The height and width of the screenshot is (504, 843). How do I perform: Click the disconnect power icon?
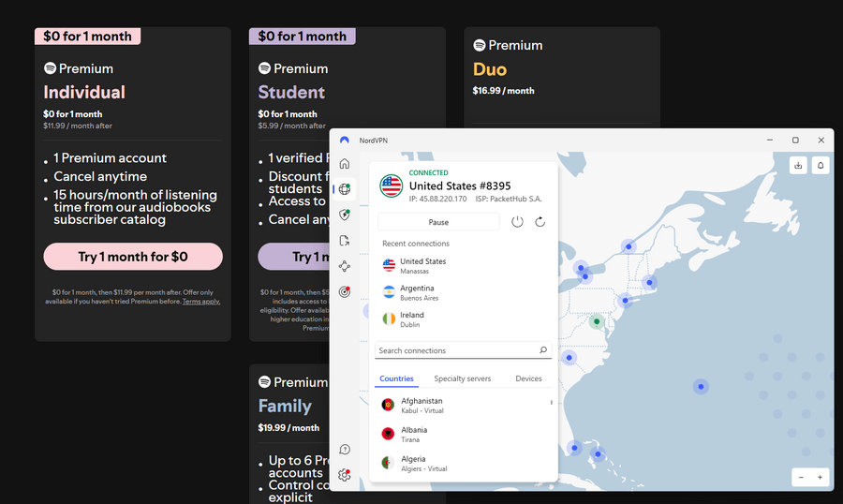tap(517, 222)
